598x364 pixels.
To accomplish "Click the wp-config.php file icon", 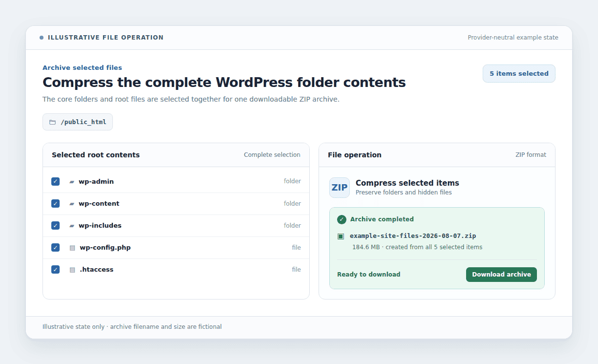I will click(x=72, y=248).
